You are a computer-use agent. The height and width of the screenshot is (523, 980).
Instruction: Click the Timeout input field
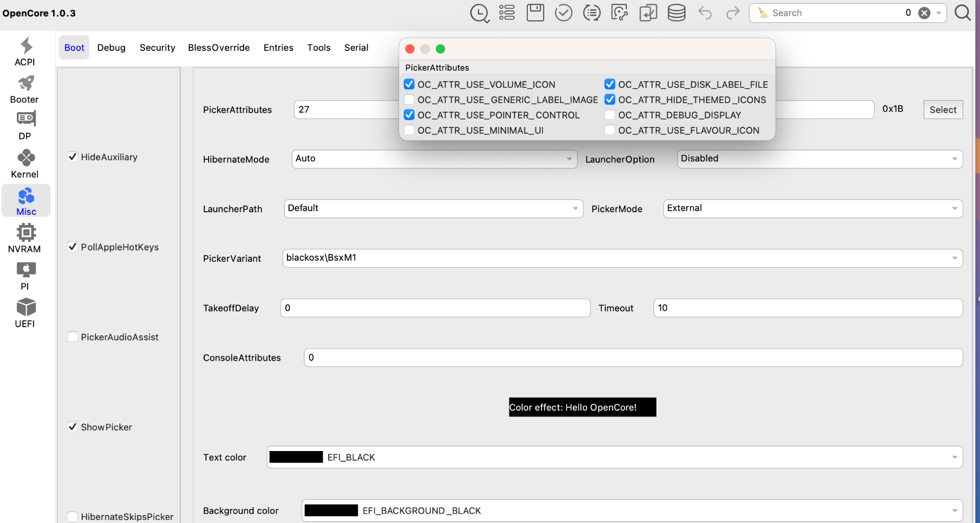(808, 308)
